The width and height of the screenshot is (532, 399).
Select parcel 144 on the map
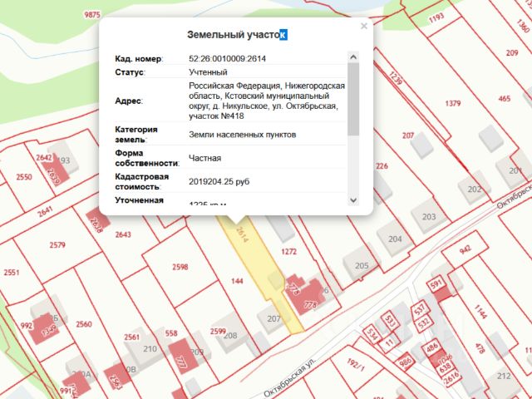tap(237, 281)
